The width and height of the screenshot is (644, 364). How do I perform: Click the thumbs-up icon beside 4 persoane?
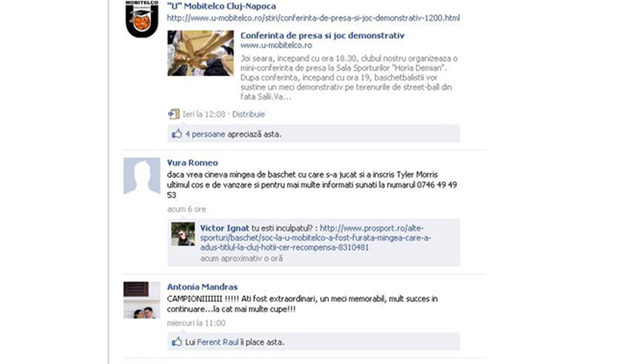(x=177, y=134)
